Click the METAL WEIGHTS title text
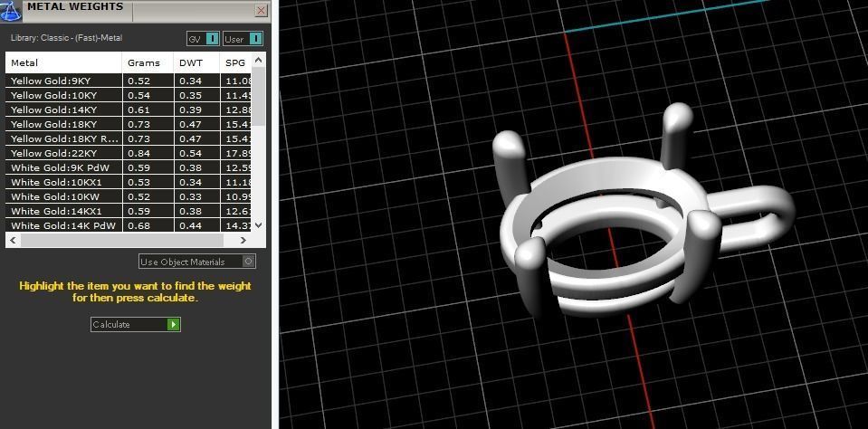Screen dimensions: 868x429 pyautogui.click(x=75, y=6)
